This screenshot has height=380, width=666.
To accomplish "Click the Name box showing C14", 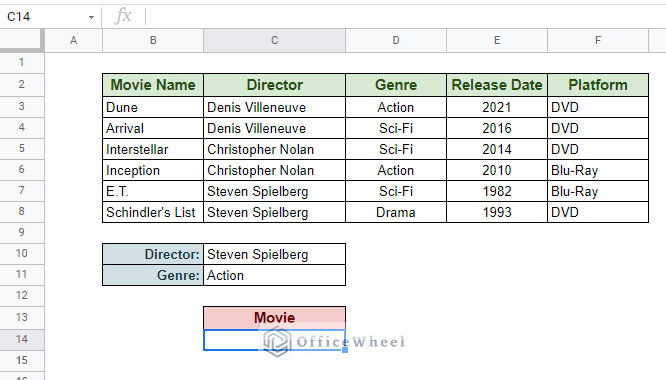I will click(x=45, y=17).
